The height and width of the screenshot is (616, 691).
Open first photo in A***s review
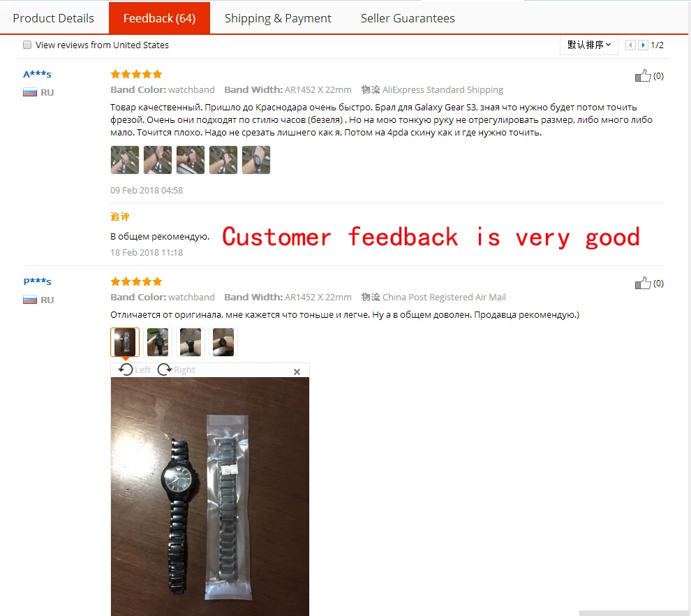125,160
